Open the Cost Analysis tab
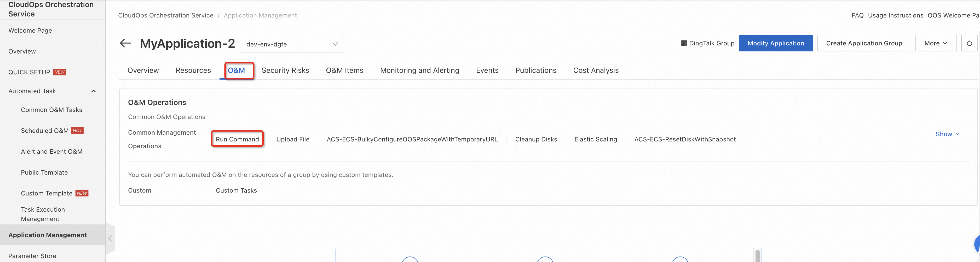This screenshot has width=980, height=262. tap(596, 70)
